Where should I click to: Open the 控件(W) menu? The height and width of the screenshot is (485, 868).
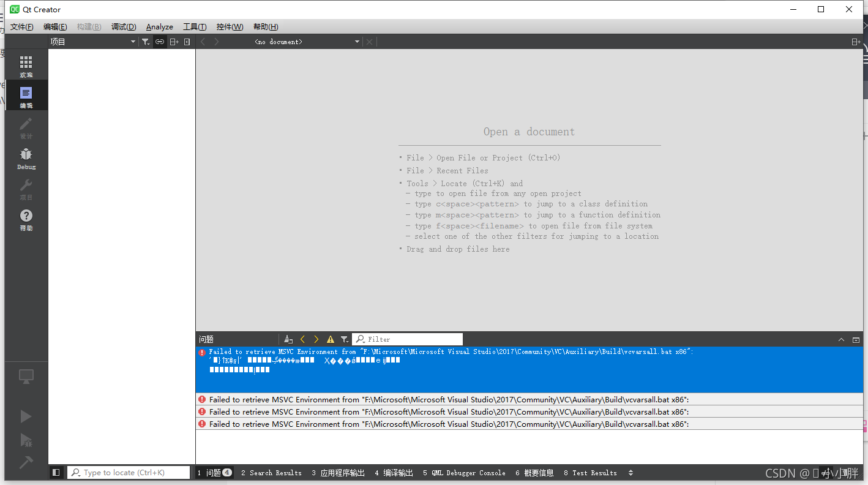click(230, 27)
